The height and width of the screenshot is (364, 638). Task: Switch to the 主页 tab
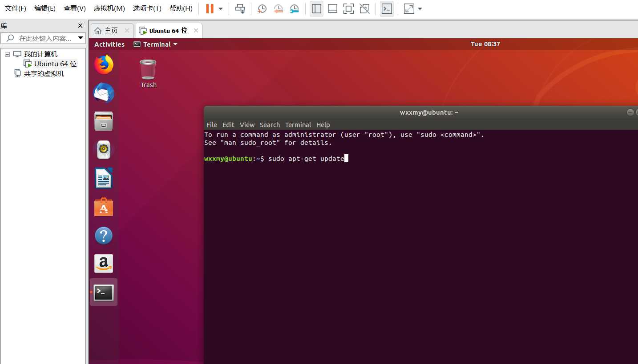112,30
